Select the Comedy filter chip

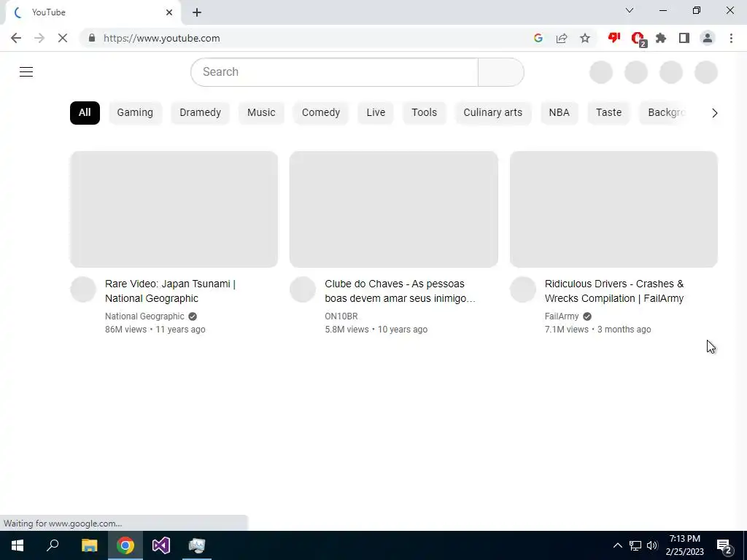click(321, 113)
